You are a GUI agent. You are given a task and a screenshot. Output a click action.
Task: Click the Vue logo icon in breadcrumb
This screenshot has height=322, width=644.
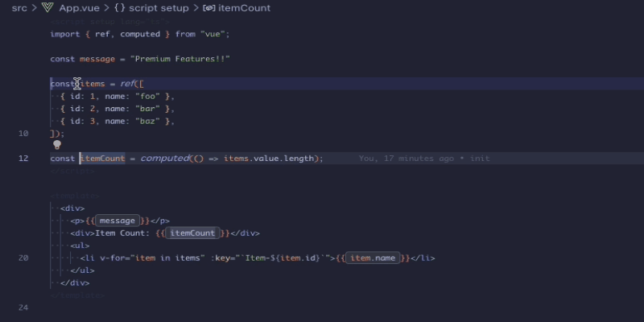(x=47, y=8)
